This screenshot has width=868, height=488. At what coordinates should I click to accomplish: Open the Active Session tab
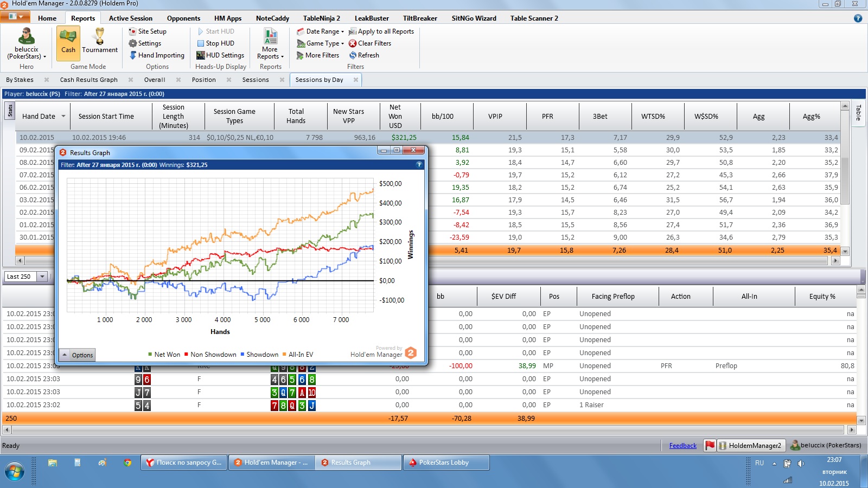131,18
